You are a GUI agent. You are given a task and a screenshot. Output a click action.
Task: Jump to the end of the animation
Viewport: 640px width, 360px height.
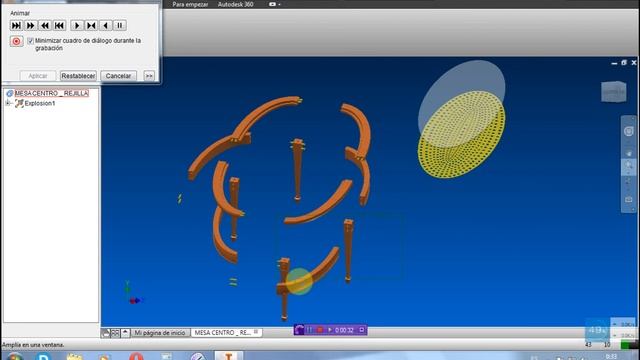(x=16, y=25)
